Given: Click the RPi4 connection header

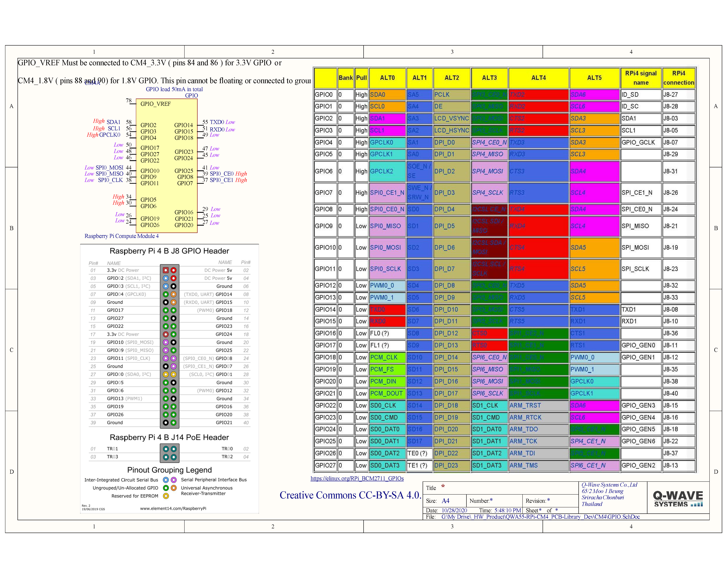Looking at the screenshot, I should 679,78.
